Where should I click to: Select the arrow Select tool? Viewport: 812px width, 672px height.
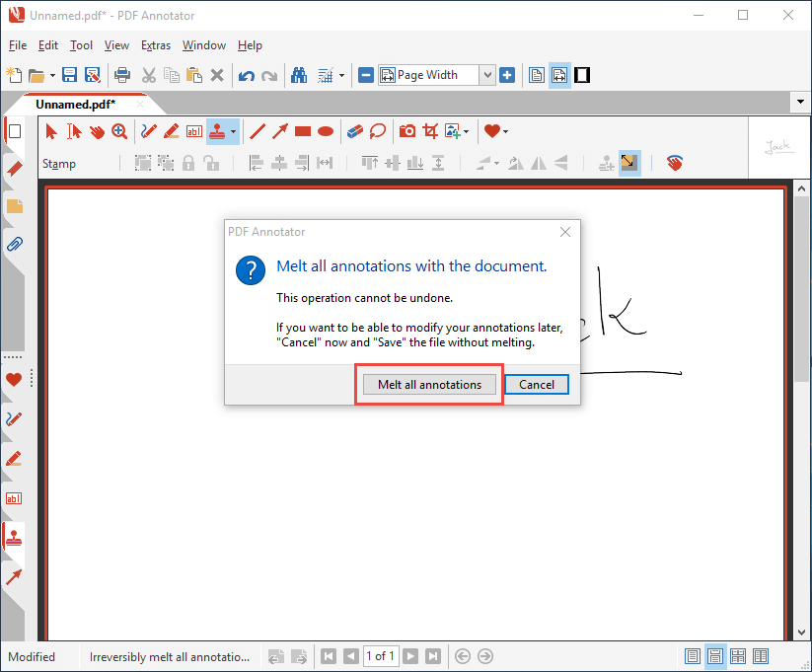tap(50, 131)
